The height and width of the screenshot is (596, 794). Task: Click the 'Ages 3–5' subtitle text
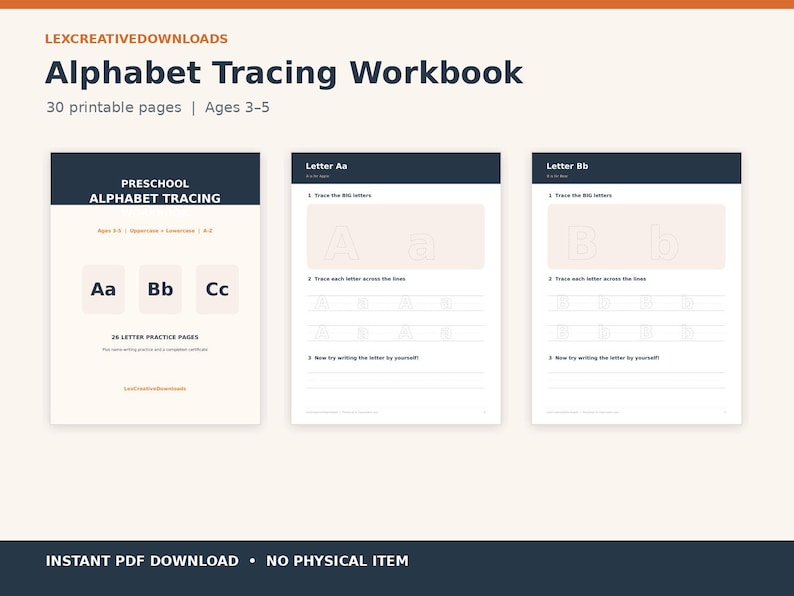click(237, 107)
